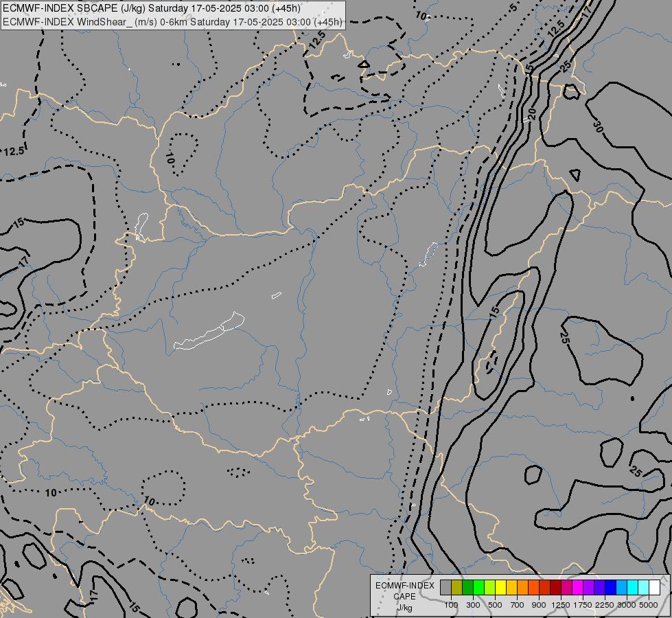
Task: Click the legend's ECMWF-INDEX label
Action: point(404,586)
